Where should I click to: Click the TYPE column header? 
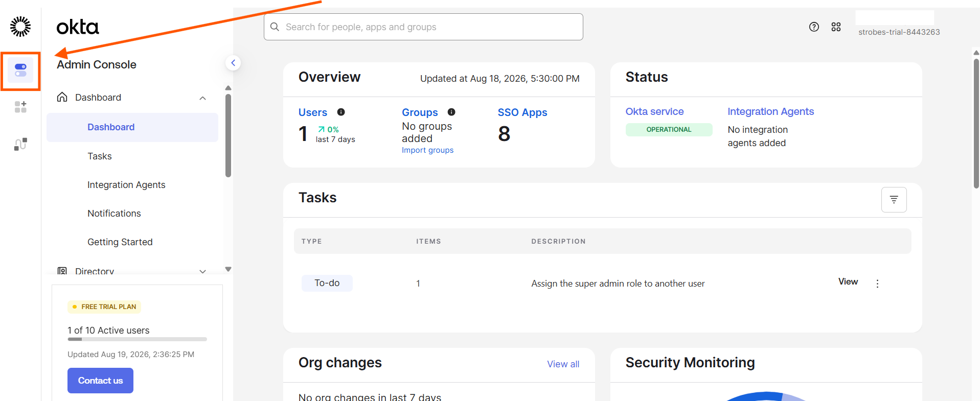coord(312,241)
